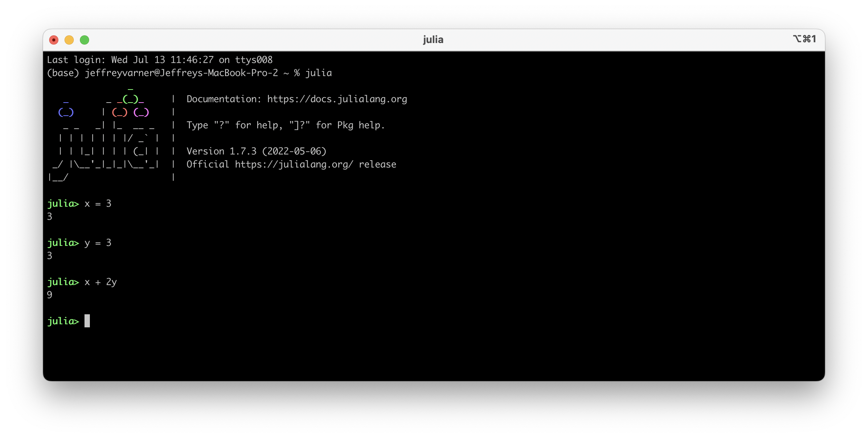
Task: Click the green circle in the Julia logo
Action: [131, 99]
